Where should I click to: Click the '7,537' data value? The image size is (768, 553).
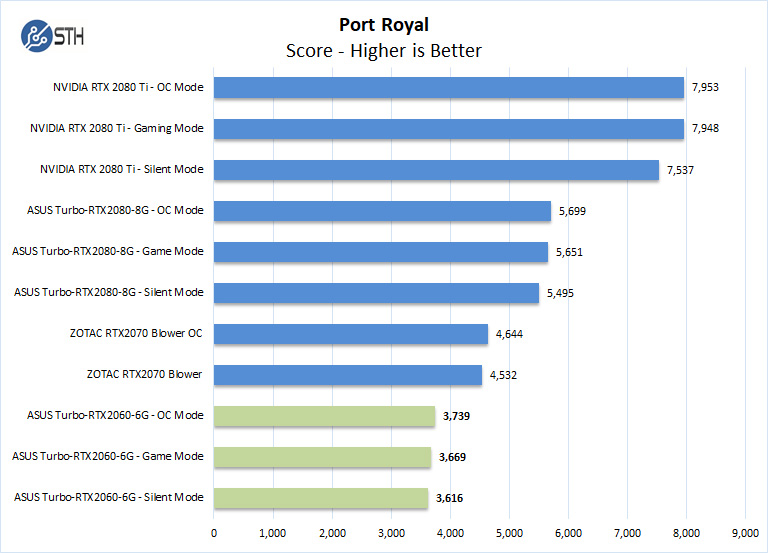680,170
